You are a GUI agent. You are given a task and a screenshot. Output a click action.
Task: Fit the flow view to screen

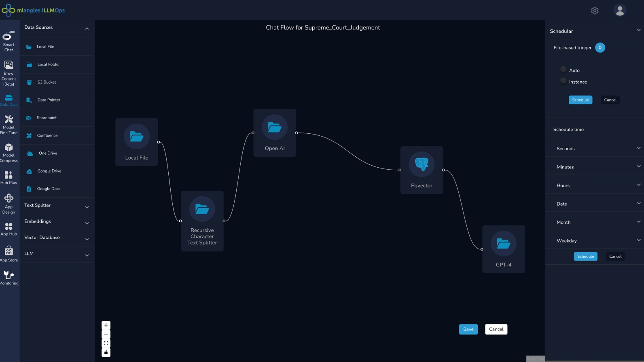(106, 343)
